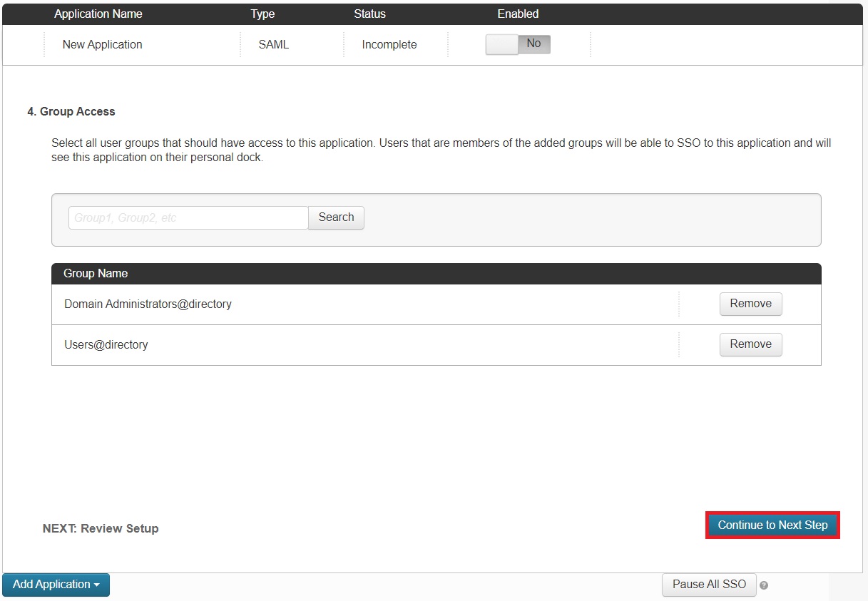
Task: Click Continue to Next Step
Action: tap(772, 525)
